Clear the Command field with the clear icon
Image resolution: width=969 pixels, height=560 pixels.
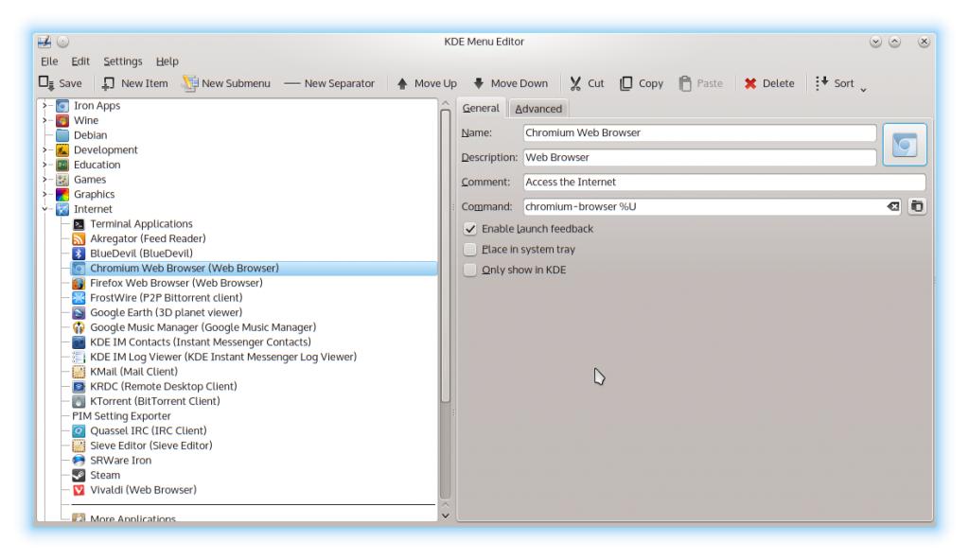point(893,206)
